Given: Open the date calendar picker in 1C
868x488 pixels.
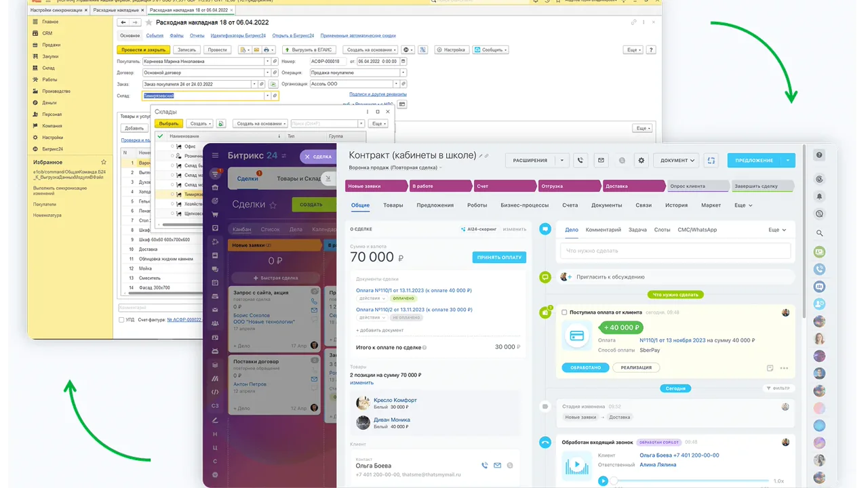Looking at the screenshot, I should (x=403, y=61).
